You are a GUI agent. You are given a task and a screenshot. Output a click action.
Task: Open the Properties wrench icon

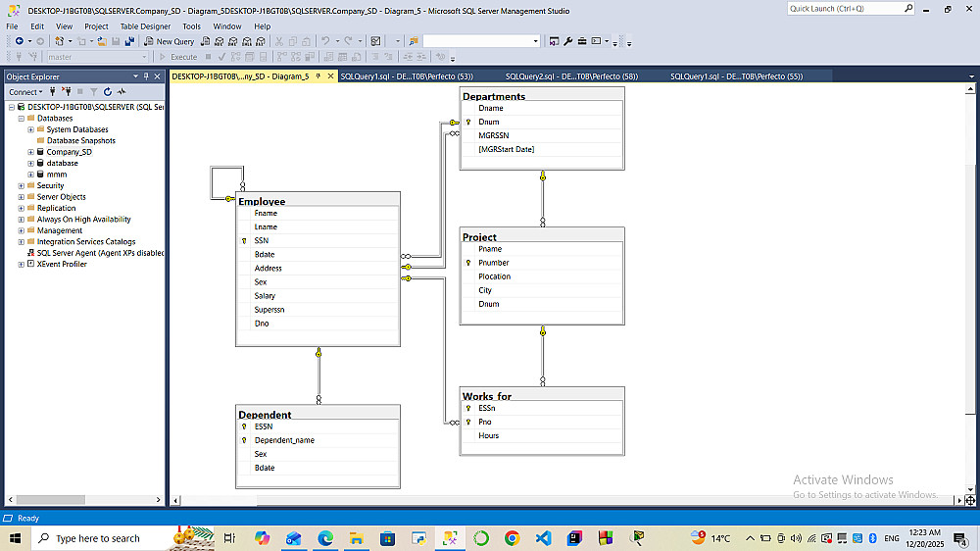567,41
